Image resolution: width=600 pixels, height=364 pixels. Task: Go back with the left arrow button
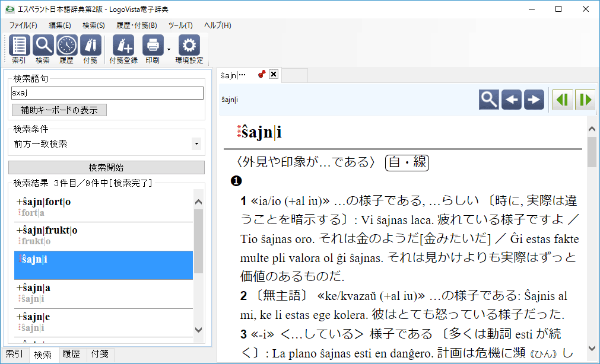pos(512,100)
